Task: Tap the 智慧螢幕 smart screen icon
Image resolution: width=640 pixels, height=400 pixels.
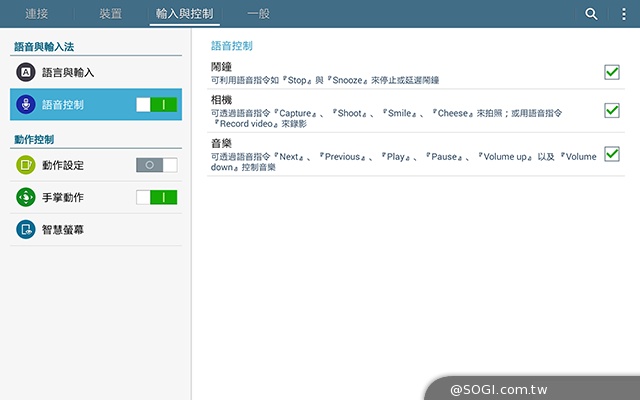Action: pyautogui.click(x=25, y=229)
